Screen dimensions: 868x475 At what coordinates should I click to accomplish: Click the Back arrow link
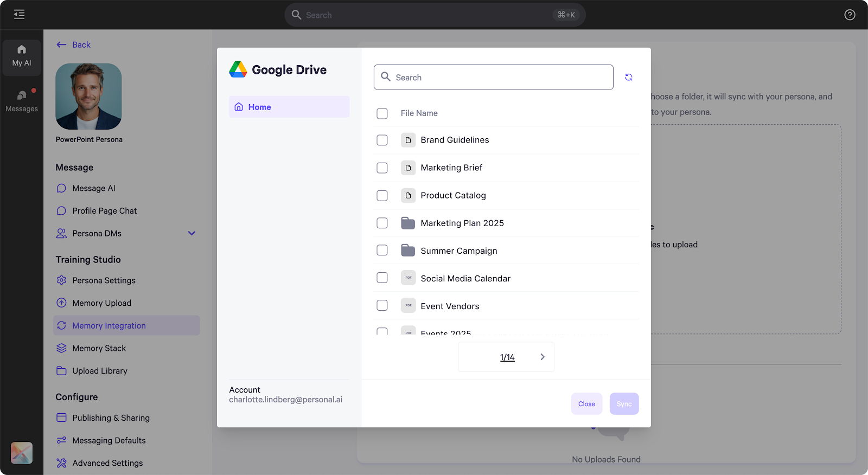(74, 44)
